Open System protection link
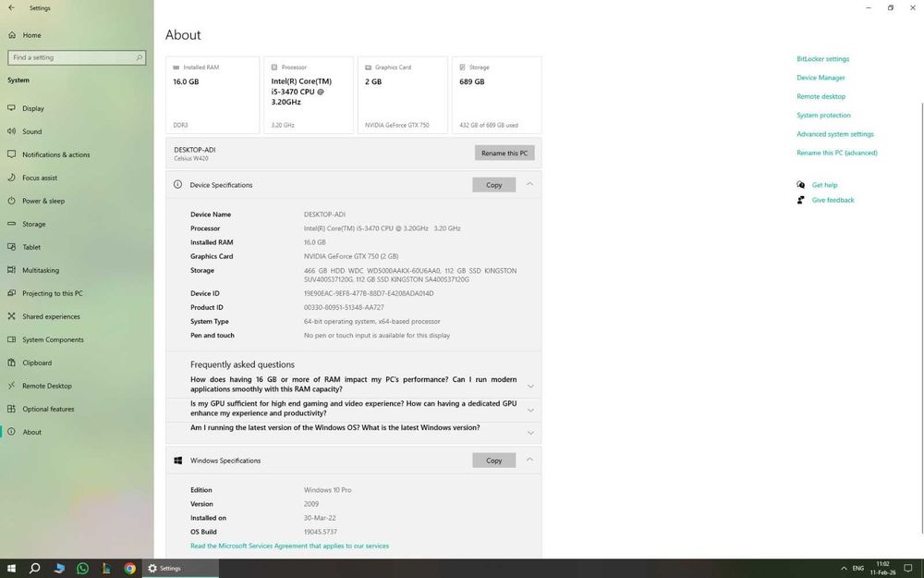Image resolution: width=924 pixels, height=578 pixels. 823,116
